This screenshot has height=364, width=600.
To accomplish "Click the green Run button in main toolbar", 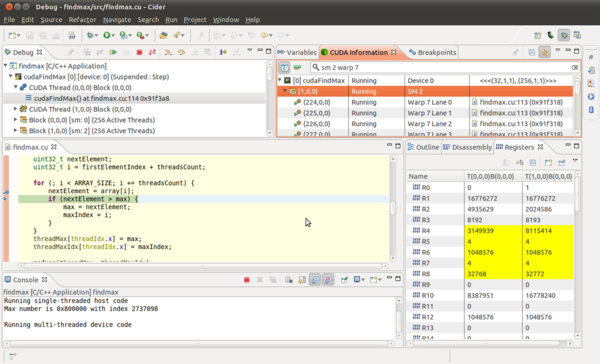I will tap(107, 35).
